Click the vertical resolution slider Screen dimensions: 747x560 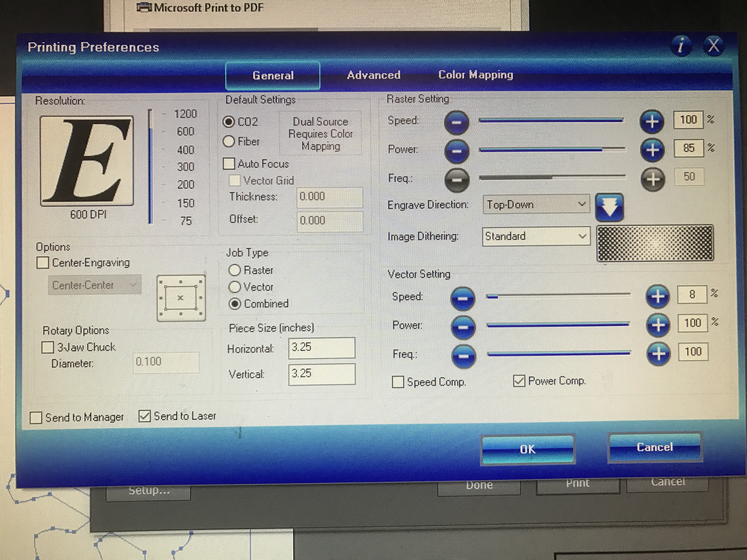(x=150, y=166)
